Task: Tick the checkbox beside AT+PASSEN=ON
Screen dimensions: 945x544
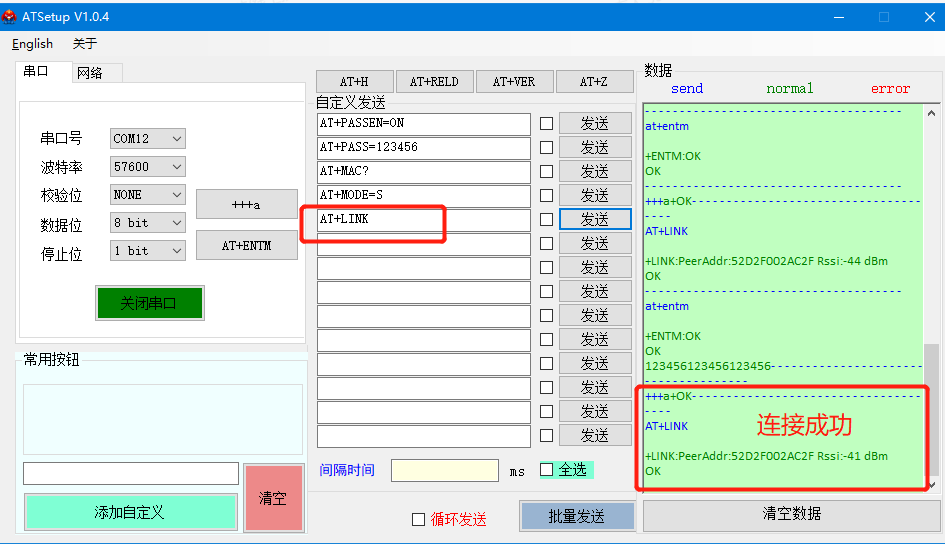Action: (546, 124)
